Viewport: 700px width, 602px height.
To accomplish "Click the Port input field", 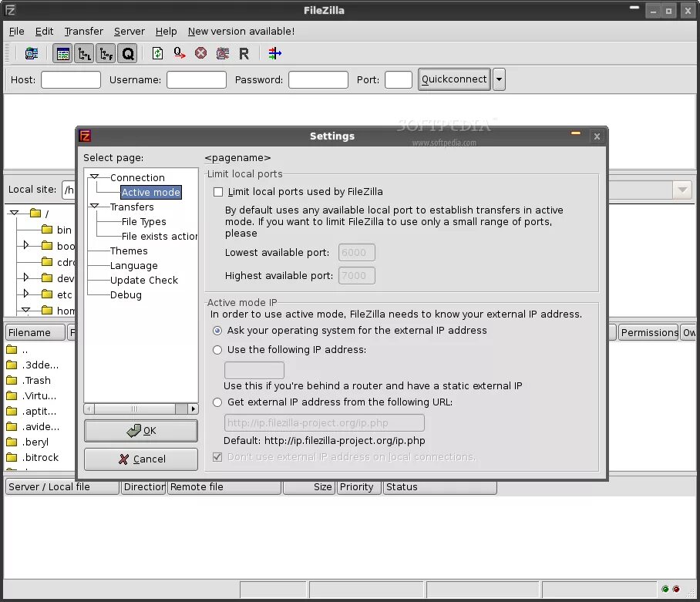I will 399,80.
